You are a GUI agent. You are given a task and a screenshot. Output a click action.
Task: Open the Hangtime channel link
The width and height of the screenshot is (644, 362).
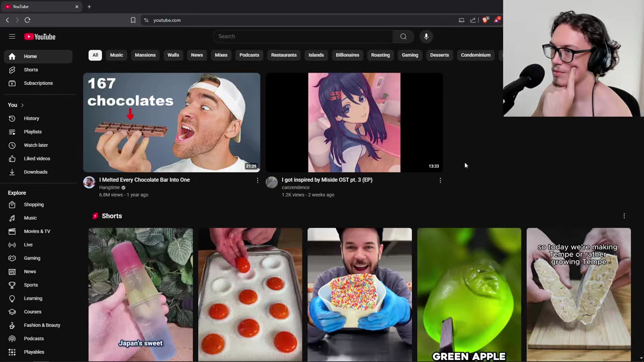click(x=109, y=188)
